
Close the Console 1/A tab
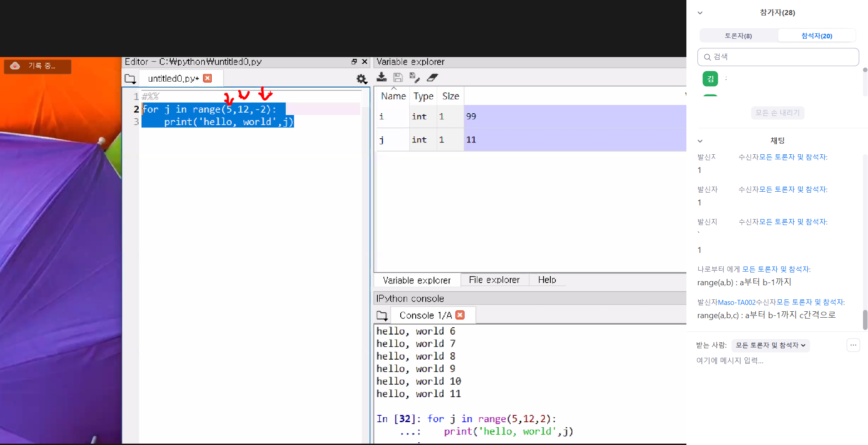click(x=460, y=315)
